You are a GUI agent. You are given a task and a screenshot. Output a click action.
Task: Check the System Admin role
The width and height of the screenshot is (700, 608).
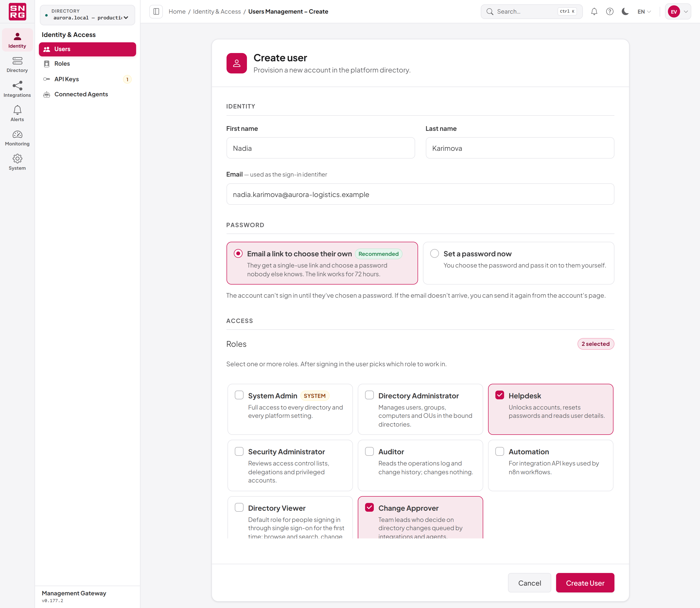point(239,395)
